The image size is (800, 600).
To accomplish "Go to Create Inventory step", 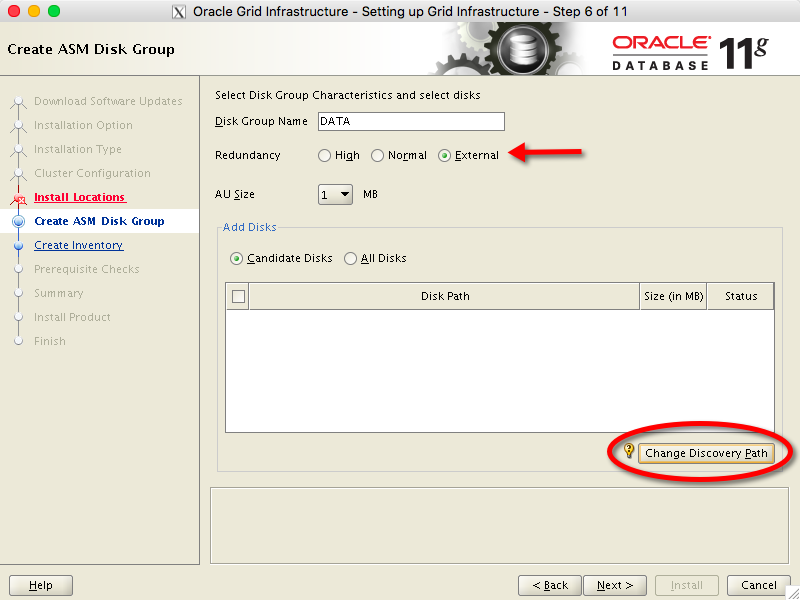I will coord(78,245).
